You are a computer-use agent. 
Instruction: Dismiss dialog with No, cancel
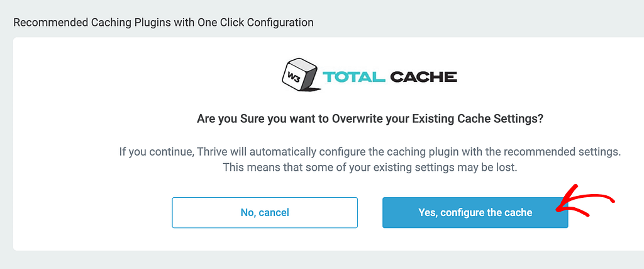click(265, 213)
